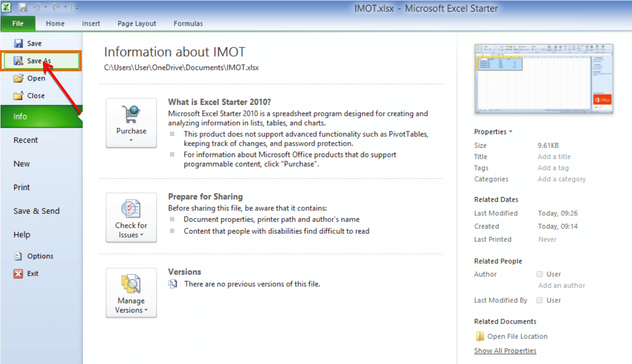Image resolution: width=632 pixels, height=364 pixels.
Task: Expand the Properties dropdown arrow
Action: (x=510, y=132)
